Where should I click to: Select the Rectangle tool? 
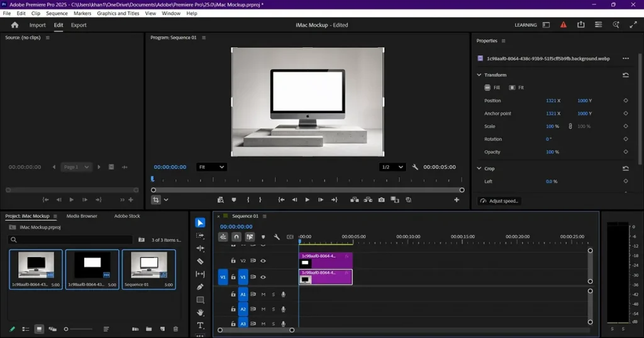click(200, 300)
